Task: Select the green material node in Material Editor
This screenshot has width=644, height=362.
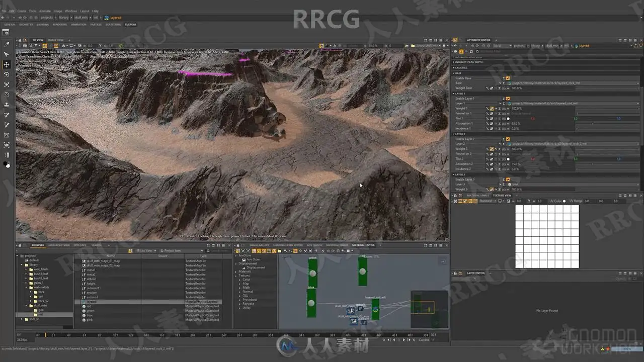Action: pos(312,273)
